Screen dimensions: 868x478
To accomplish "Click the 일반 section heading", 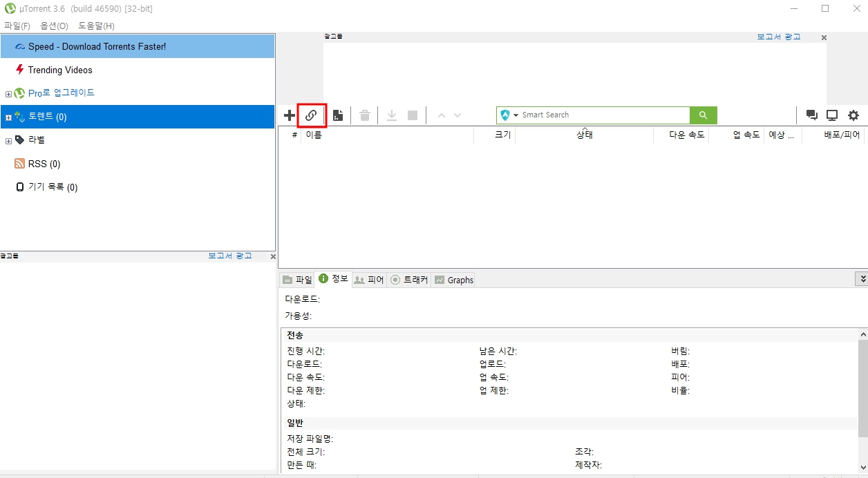I will click(295, 423).
